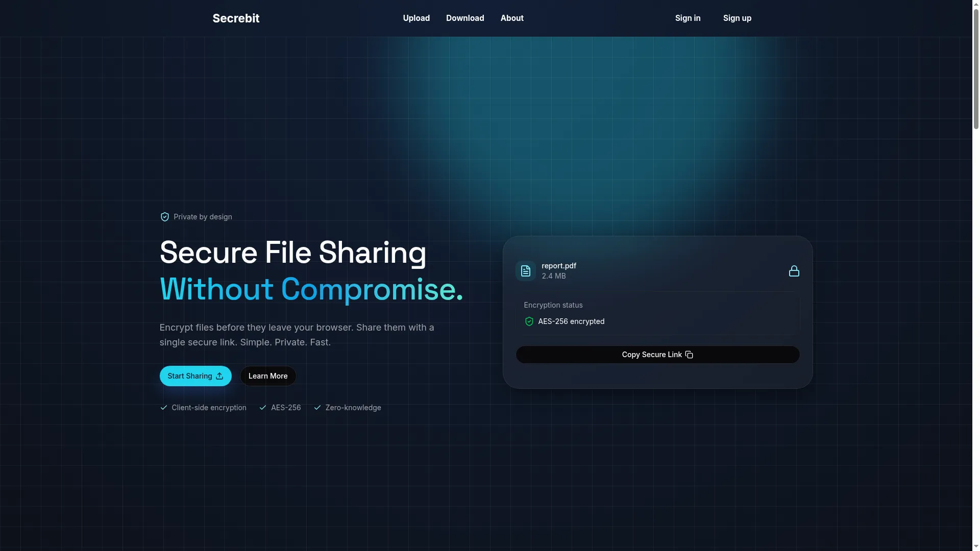Click the Copy Secure Link button
This screenshot has width=980, height=551.
657,355
